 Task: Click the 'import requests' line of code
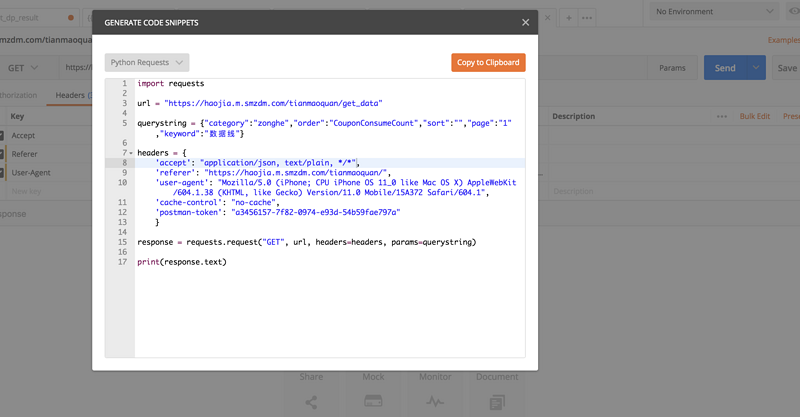170,83
